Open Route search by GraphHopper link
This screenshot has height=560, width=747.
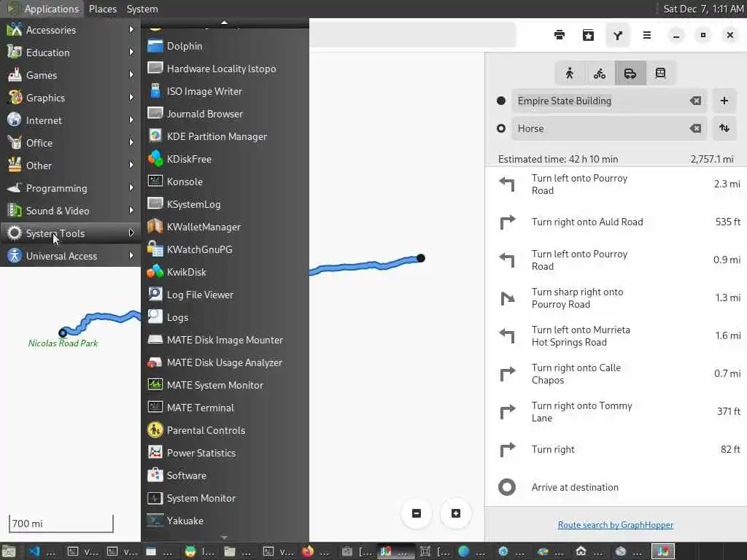[x=616, y=525]
